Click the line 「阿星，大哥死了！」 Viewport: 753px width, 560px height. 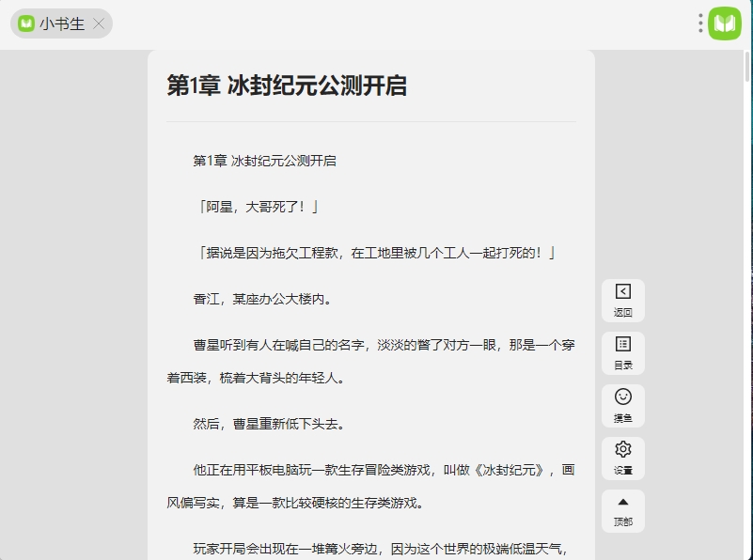[x=258, y=207]
